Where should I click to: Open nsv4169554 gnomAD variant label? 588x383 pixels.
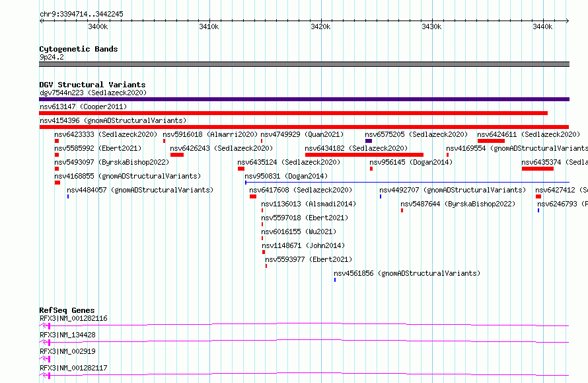517,148
